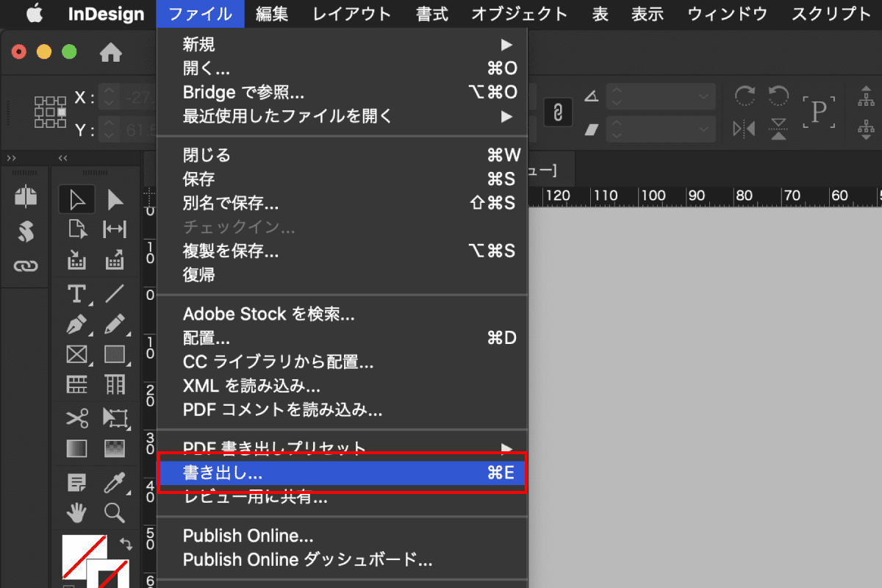Click the rotation angle stepper arrows
Image resolution: width=882 pixels, height=588 pixels.
616,96
